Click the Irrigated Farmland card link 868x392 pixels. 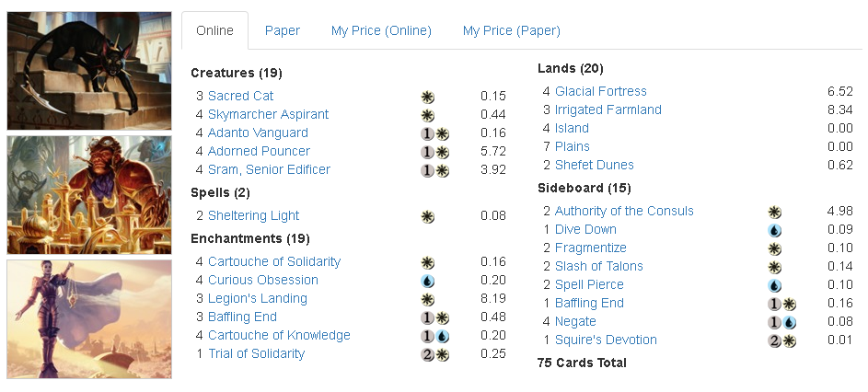tap(608, 110)
